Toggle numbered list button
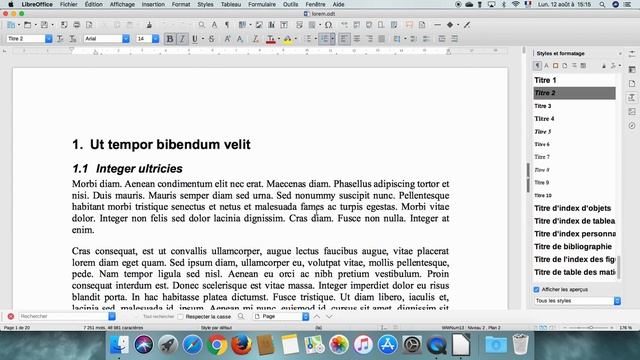Viewport: 640px width, 360px height. click(x=324, y=39)
